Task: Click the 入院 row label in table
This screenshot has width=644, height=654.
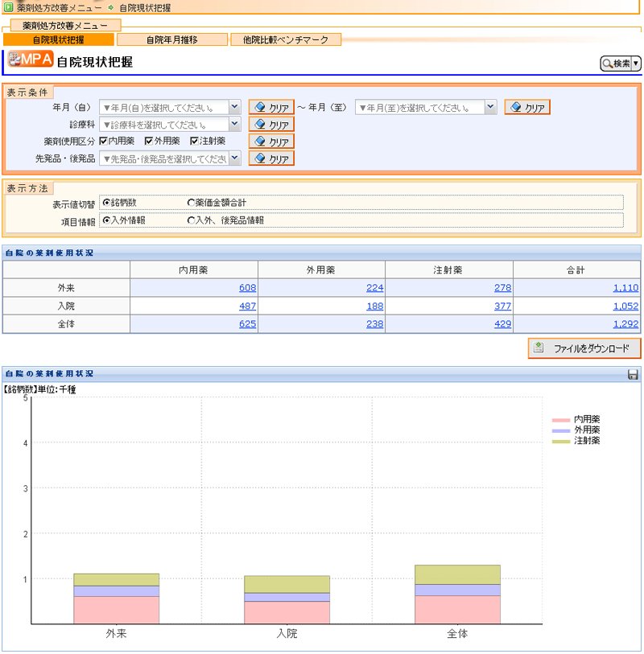Action: tap(66, 306)
